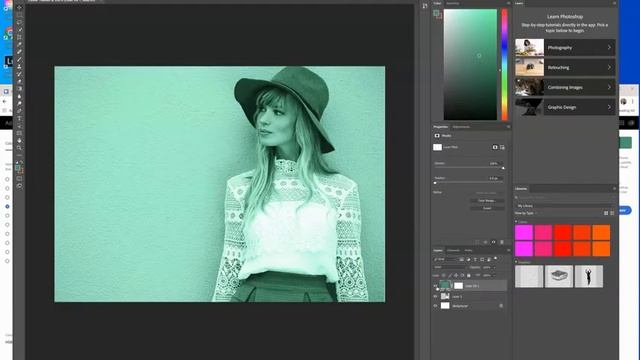Select the Clone Stamp tool
Image resolution: width=640 pixels, height=360 pixels.
point(19,67)
